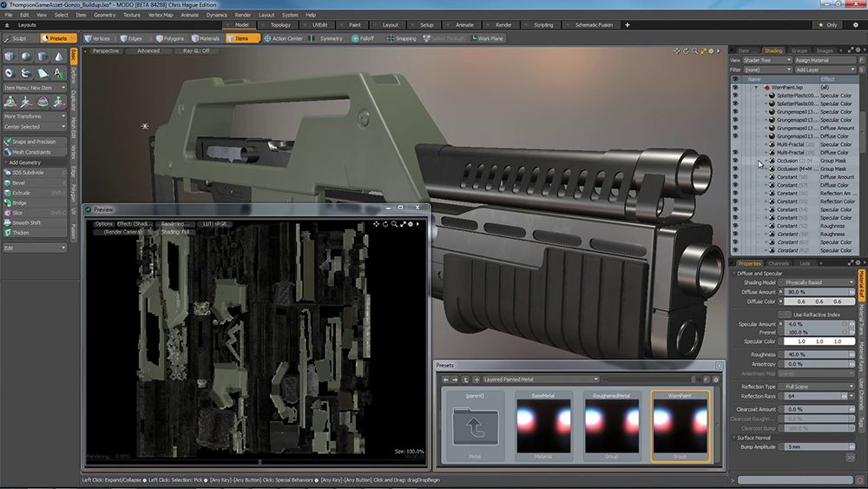Click Assign Material button
This screenshot has width=868, height=489.
coord(825,60)
